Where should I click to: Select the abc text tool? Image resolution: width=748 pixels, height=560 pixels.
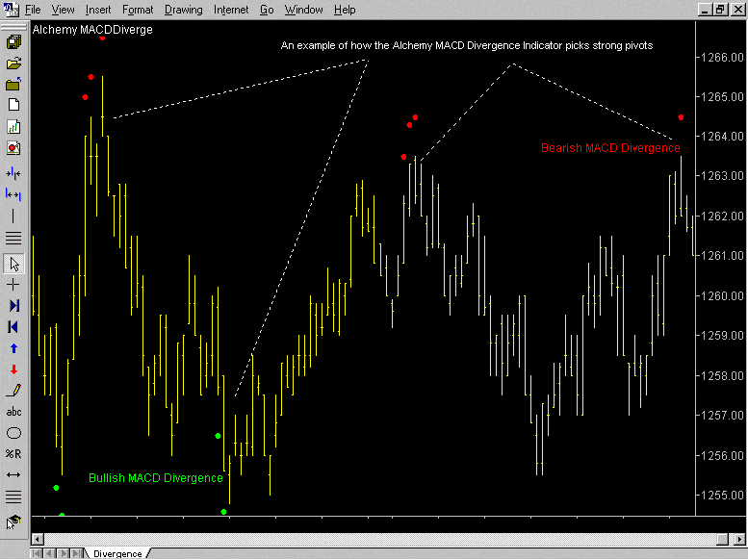(x=13, y=412)
